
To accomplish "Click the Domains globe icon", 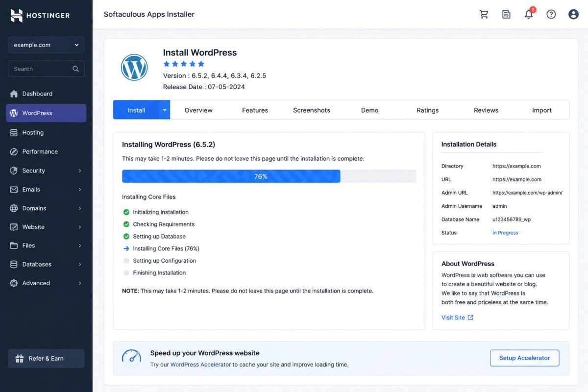I will 14,208.
